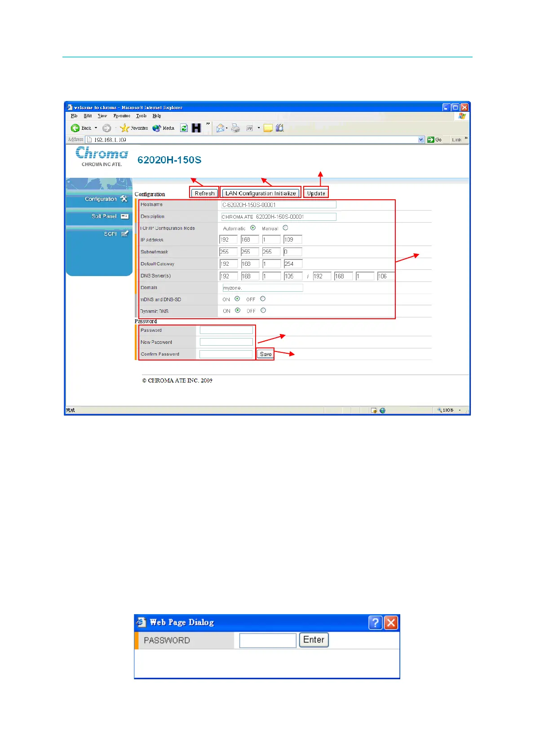The width and height of the screenshot is (535, 756).
Task: Click the green page refresh icon in the toolbar
Action: 184,128
